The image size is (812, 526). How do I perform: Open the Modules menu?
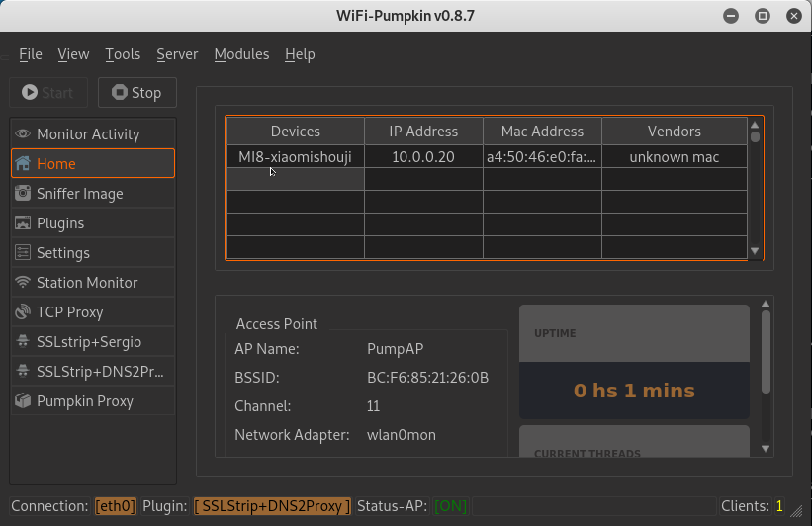(242, 54)
